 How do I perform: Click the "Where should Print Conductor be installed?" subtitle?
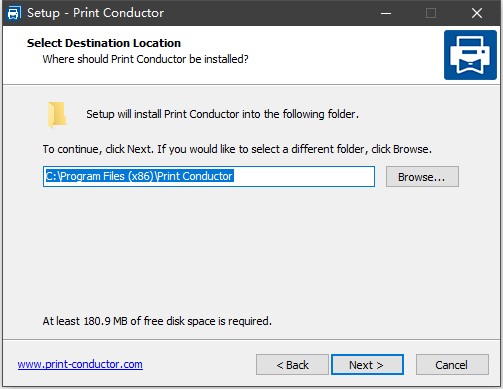145,59
